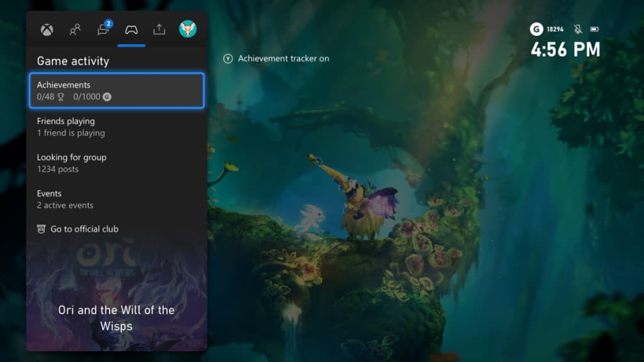
Task: Click the Achievement tracker on text
Action: 284,58
